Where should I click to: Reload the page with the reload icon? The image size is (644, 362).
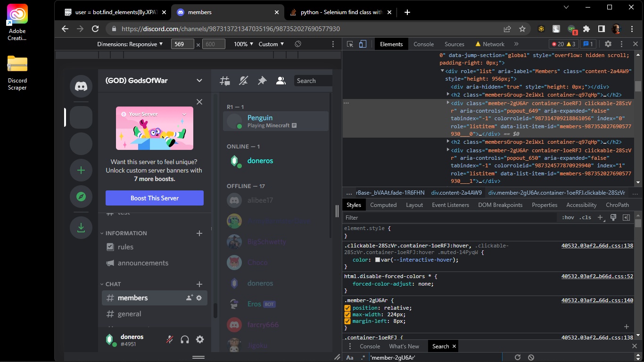point(95,29)
